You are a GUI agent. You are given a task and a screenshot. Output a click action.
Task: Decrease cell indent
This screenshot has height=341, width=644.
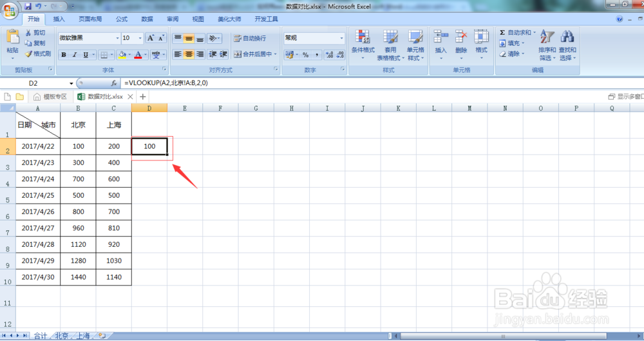[x=213, y=54]
